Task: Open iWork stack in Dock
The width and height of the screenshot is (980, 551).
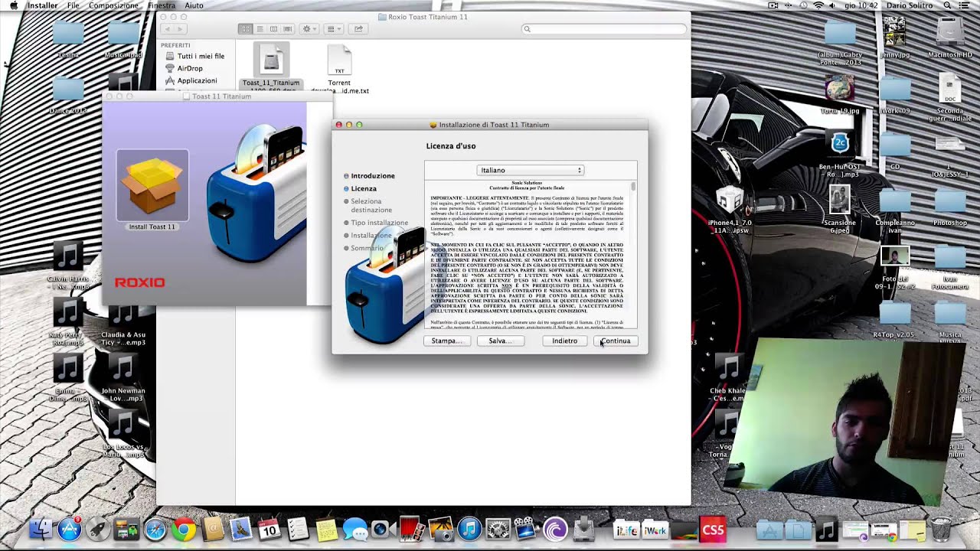Action: pyautogui.click(x=655, y=529)
